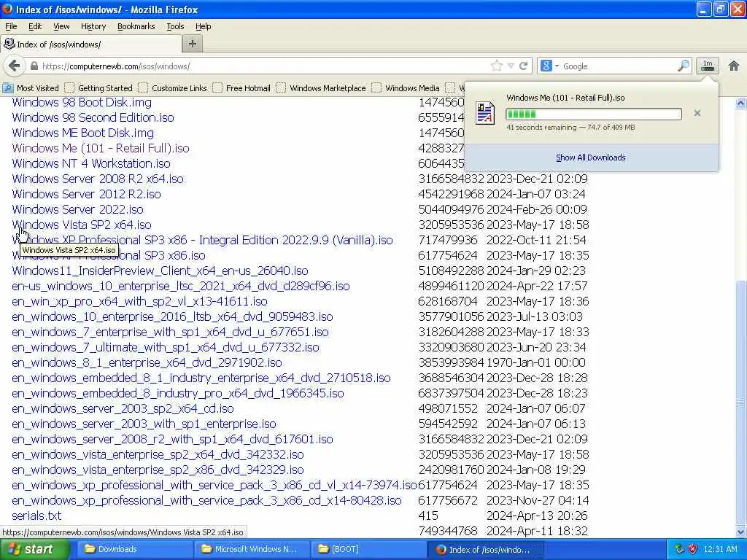
Task: Click en_windows_vista_enterprise_sp2_x86_dvd_342329.iso link
Action: click(x=158, y=470)
